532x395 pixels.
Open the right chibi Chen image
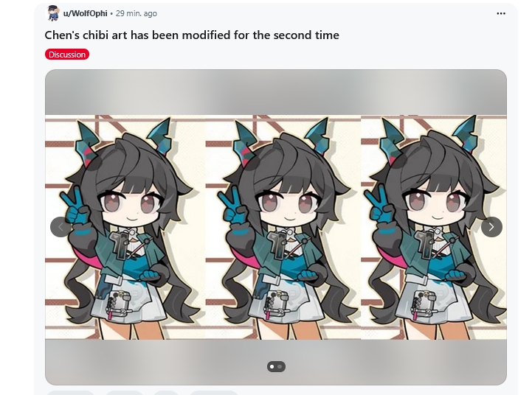434,227
